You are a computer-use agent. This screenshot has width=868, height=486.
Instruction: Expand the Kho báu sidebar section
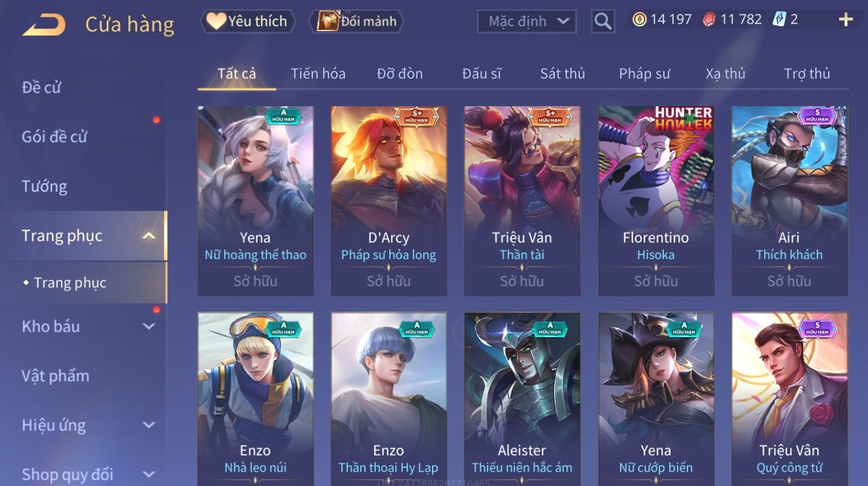(149, 326)
